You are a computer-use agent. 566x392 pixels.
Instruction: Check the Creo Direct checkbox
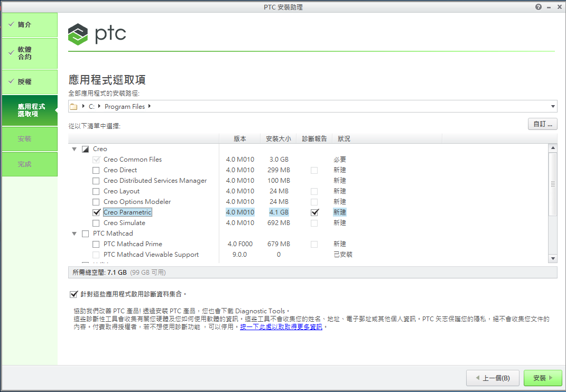point(96,170)
